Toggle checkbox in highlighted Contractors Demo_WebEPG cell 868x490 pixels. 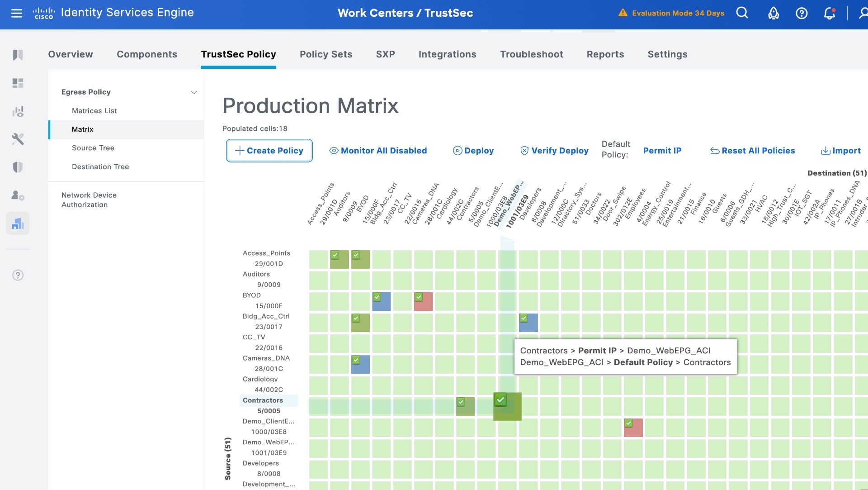[500, 400]
